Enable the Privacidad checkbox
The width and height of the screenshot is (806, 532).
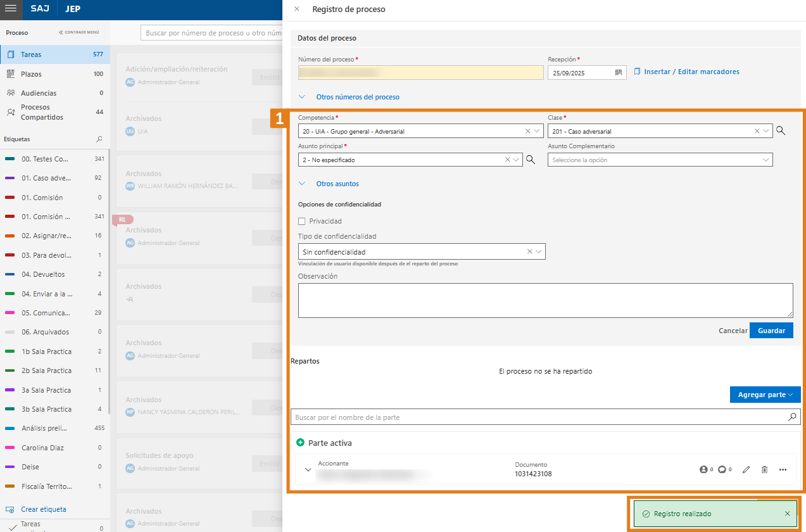(302, 221)
